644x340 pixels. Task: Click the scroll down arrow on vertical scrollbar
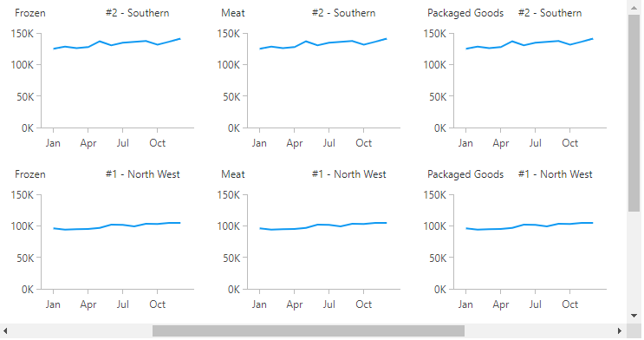(634, 316)
